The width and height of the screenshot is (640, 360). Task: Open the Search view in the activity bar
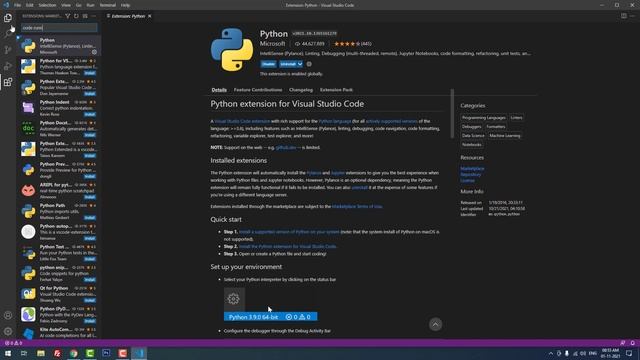pyautogui.click(x=8, y=33)
